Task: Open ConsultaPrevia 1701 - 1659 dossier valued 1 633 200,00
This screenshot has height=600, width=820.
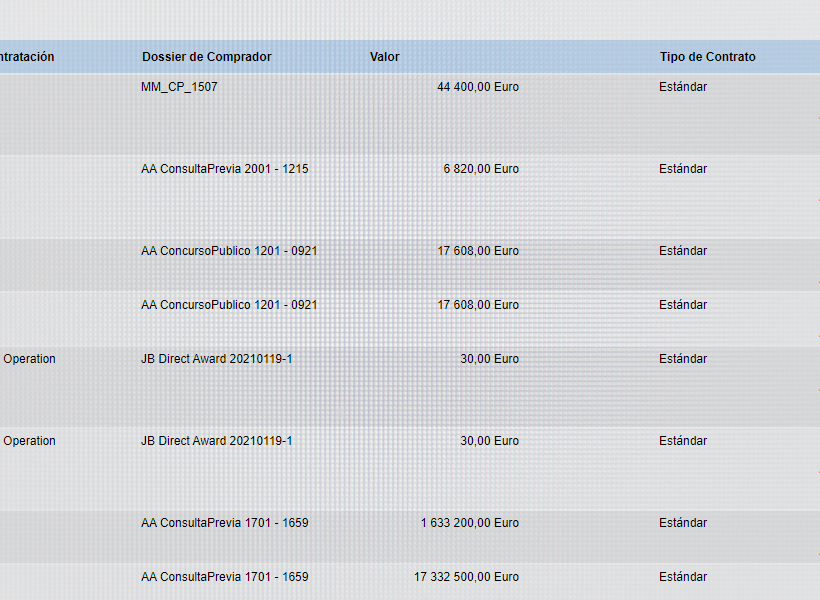Action: tap(224, 523)
